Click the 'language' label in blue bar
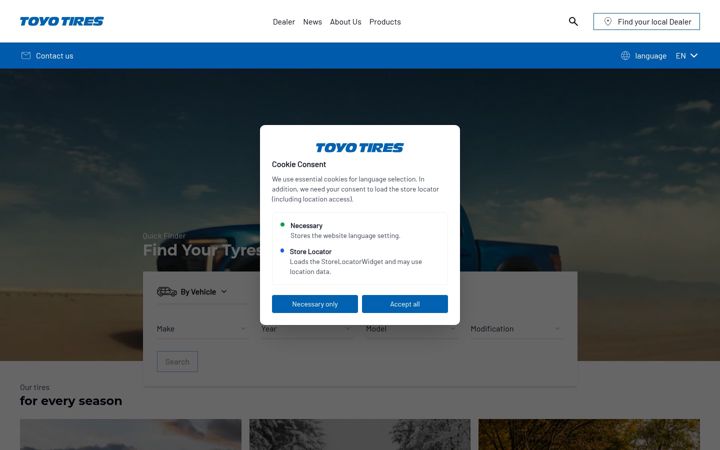 651,56
